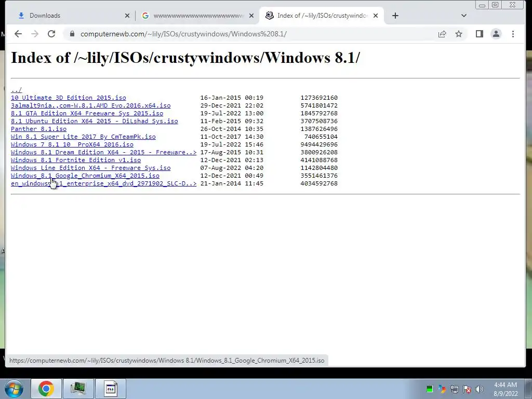Open Windows 8.1 Dream Edition X64 link
Viewport: 532px width, 399px height.
pyautogui.click(x=103, y=152)
